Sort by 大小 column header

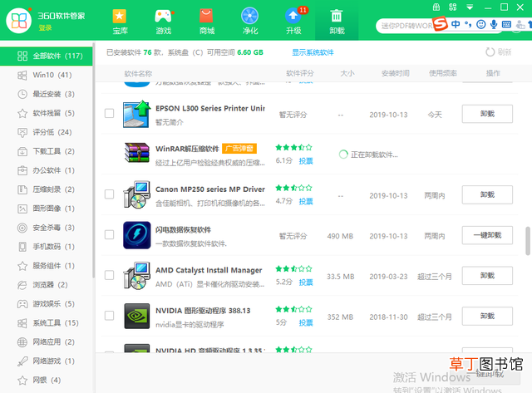click(x=347, y=73)
